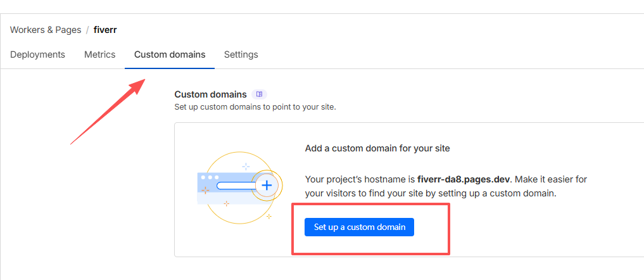Click the white address bar in the illustration

[x=236, y=186]
